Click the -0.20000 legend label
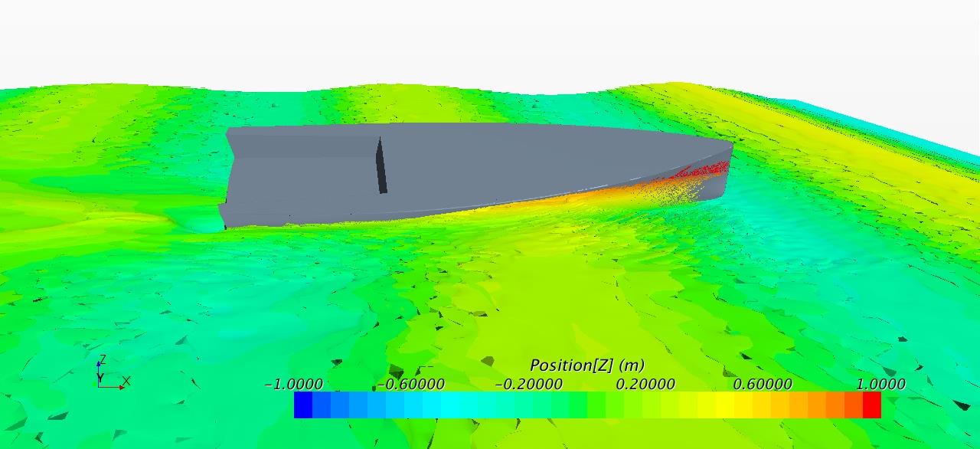 528,384
